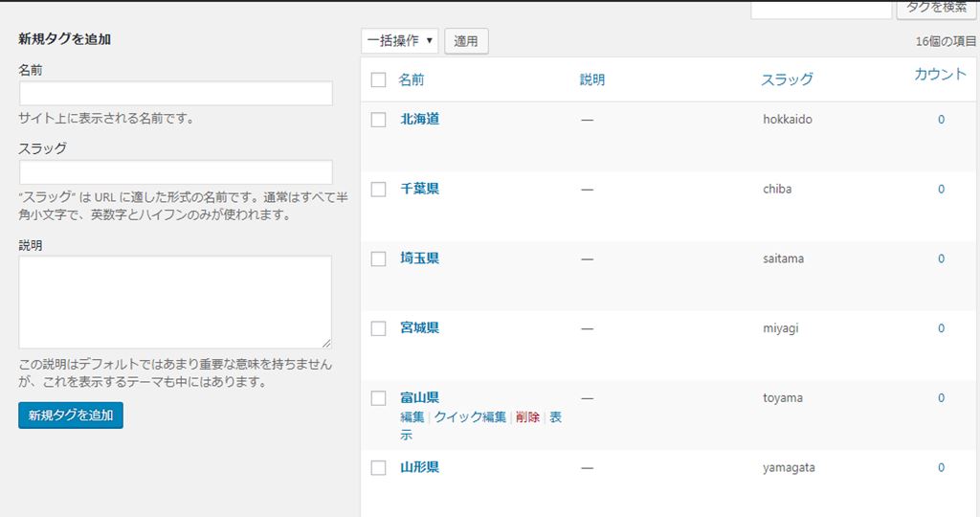Check the 千葉県 row checkbox
The width and height of the screenshot is (980, 517).
point(378,190)
